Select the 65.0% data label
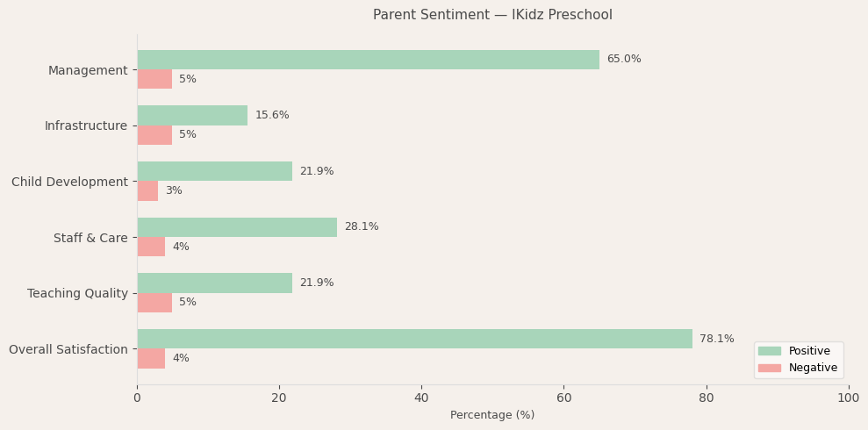This screenshot has height=430, width=868. click(624, 60)
